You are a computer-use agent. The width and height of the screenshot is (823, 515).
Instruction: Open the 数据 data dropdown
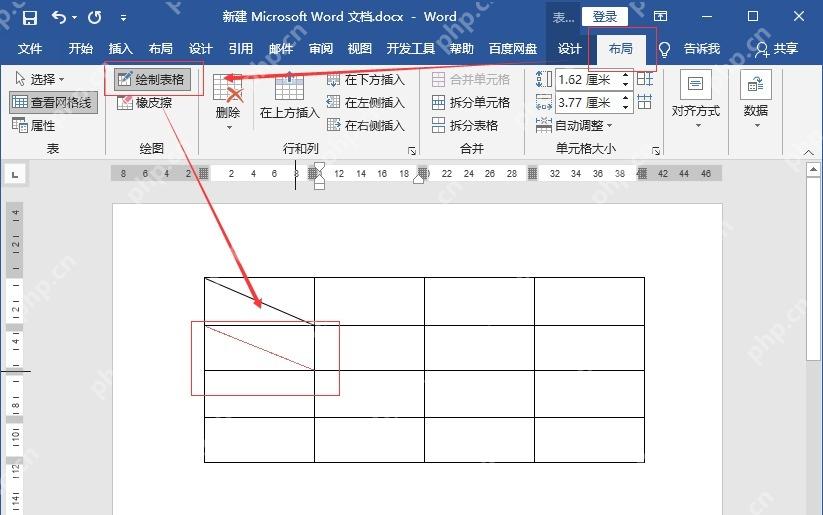(x=756, y=100)
